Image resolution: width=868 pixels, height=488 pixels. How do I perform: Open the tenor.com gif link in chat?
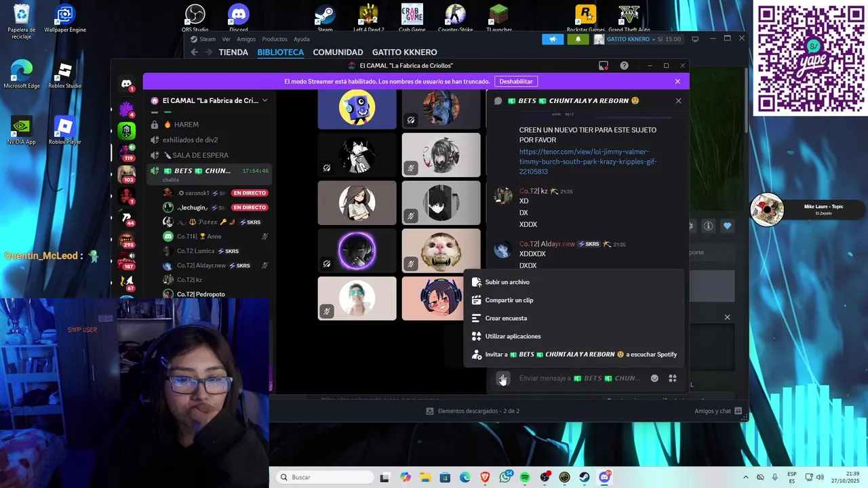coord(588,161)
